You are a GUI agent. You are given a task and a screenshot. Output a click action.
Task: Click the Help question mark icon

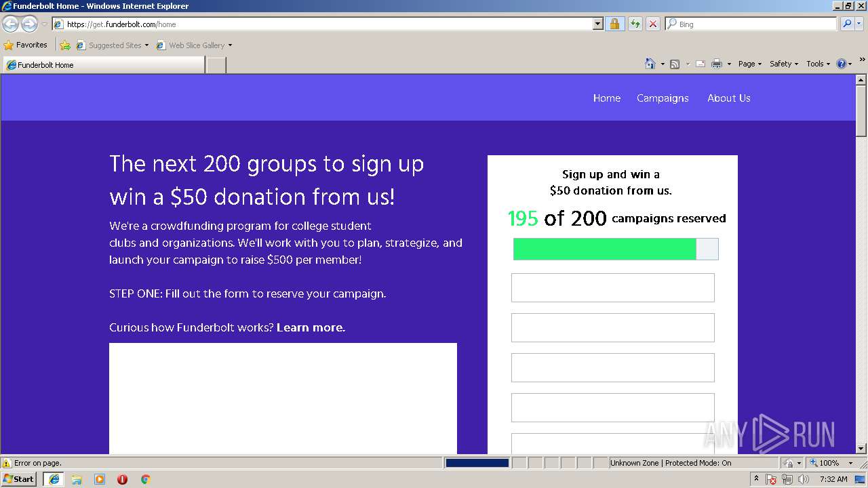(x=842, y=64)
